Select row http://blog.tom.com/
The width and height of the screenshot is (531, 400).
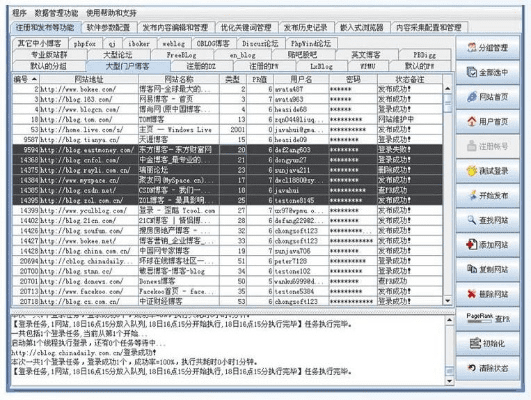coord(228,119)
